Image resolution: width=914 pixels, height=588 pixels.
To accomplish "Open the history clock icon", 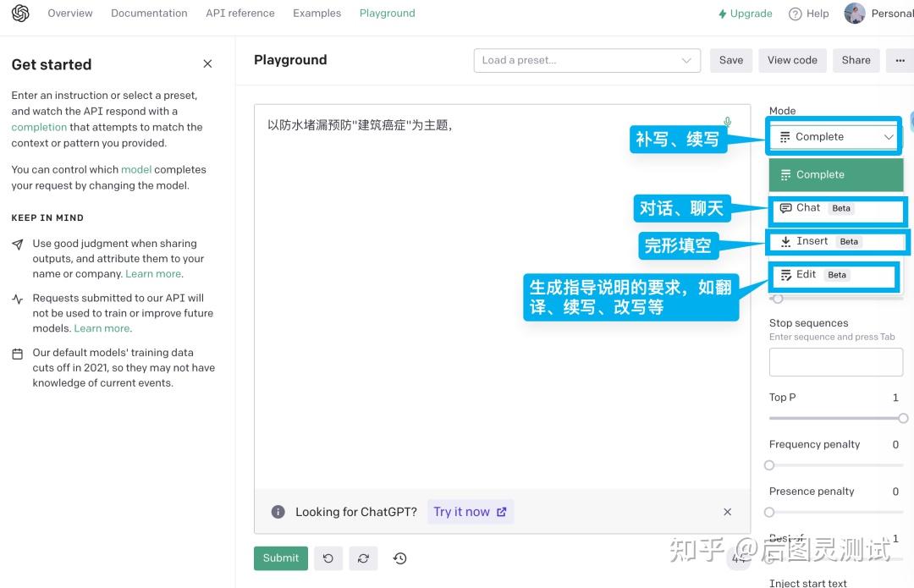I will pos(399,558).
